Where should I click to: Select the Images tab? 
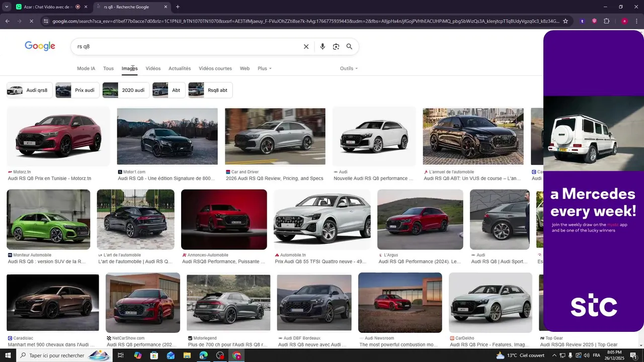[x=129, y=68]
